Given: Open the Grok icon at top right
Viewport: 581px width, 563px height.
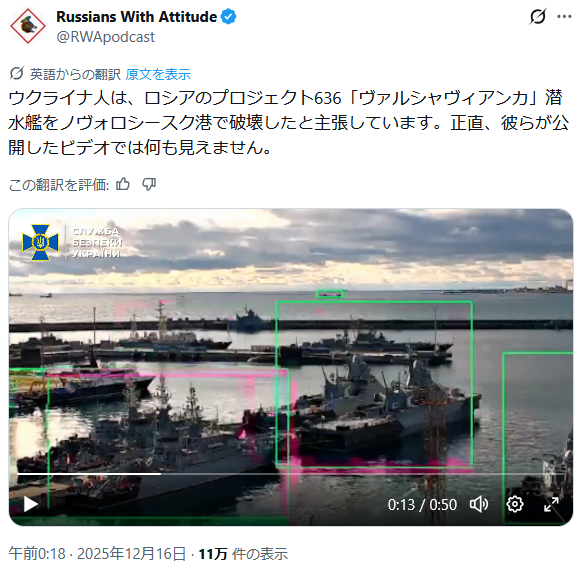Looking at the screenshot, I should click(x=538, y=16).
